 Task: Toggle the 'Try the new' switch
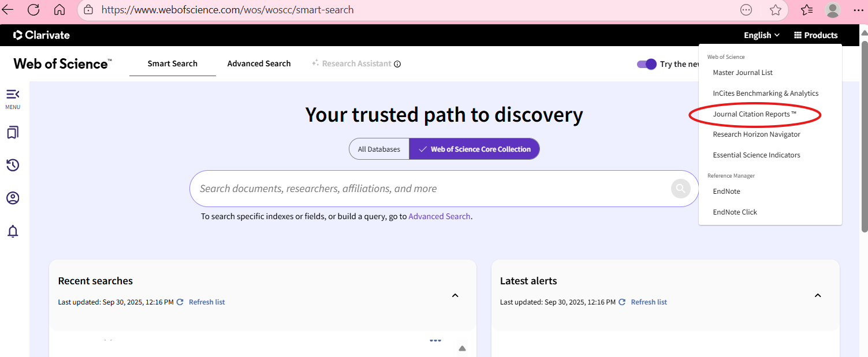pos(646,64)
